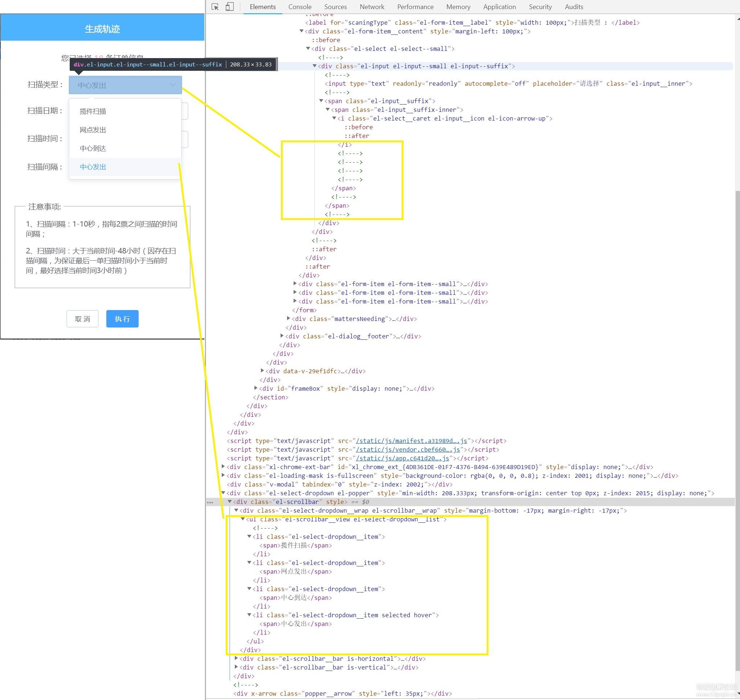The image size is (740, 700).
Task: Choose 揽件扫描 from the dropdown list
Action: coord(125,111)
